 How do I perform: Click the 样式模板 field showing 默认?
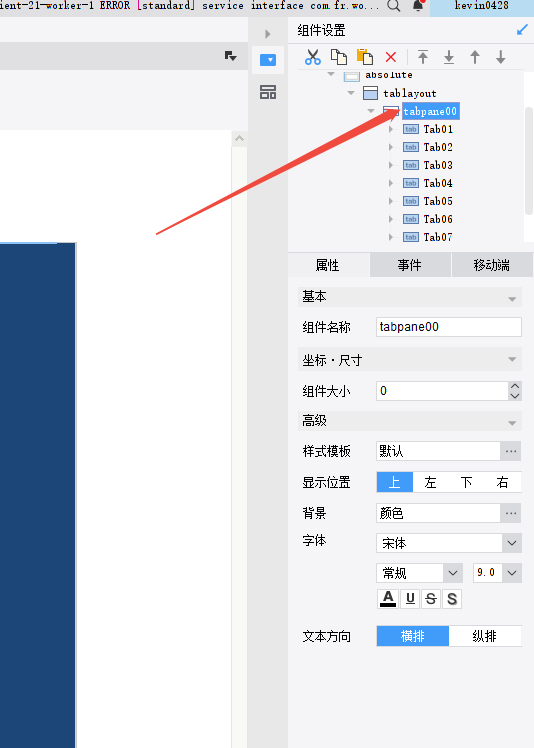tap(438, 451)
